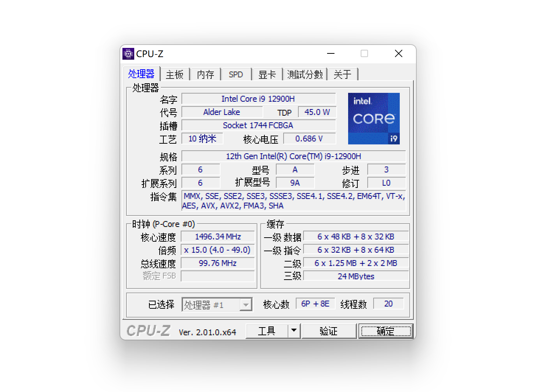
Task: Click the Ver. 2.01.0.x64 version text
Action: click(x=207, y=332)
